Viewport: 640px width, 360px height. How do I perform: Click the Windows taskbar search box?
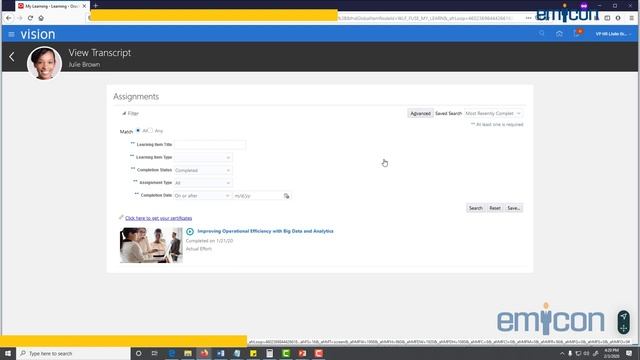[73, 353]
